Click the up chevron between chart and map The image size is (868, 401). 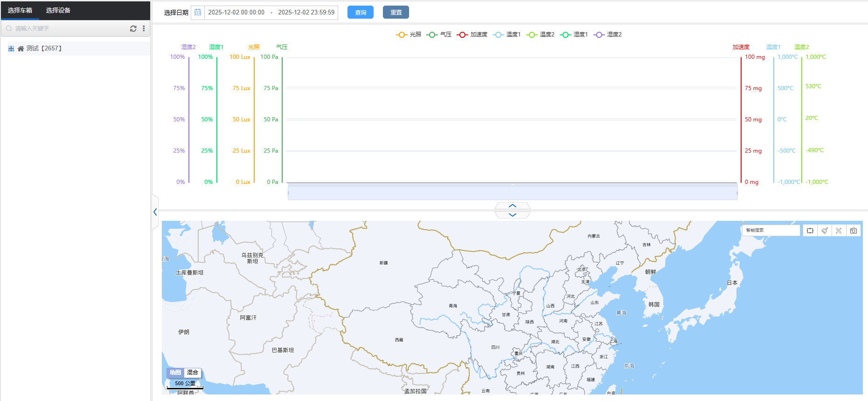click(x=512, y=206)
